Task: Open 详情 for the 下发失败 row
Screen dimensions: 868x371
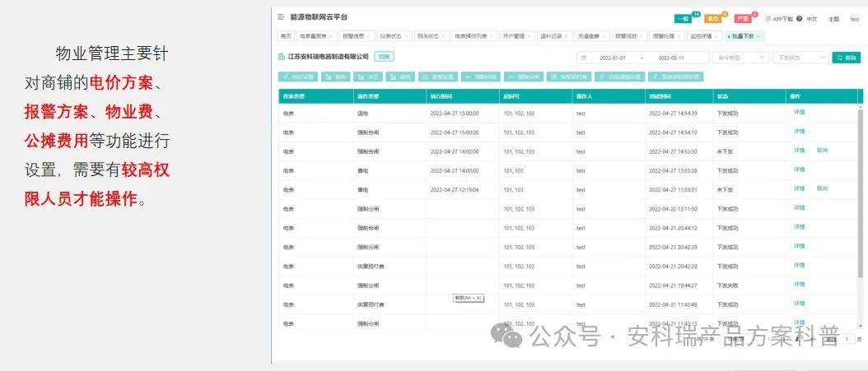Action: click(800, 284)
